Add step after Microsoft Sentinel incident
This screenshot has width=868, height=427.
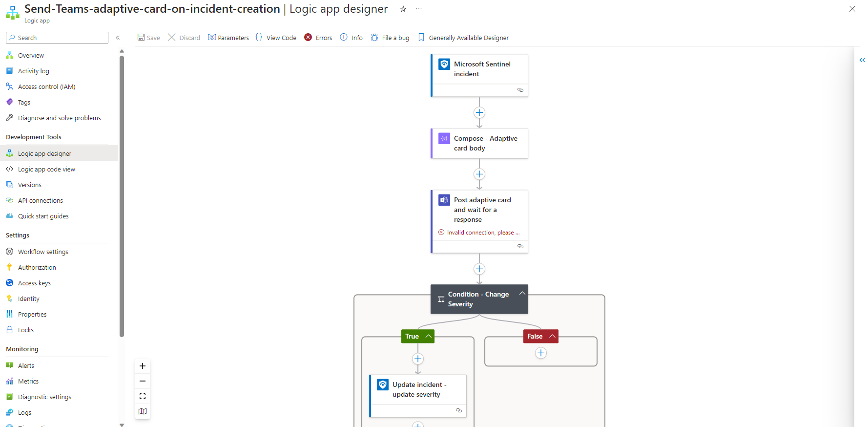pos(479,112)
